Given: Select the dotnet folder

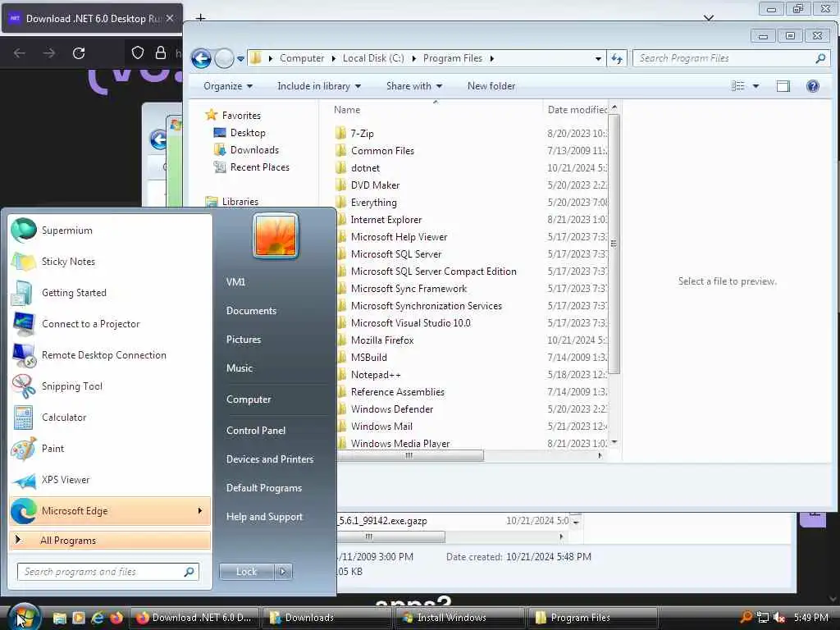Looking at the screenshot, I should coord(365,168).
